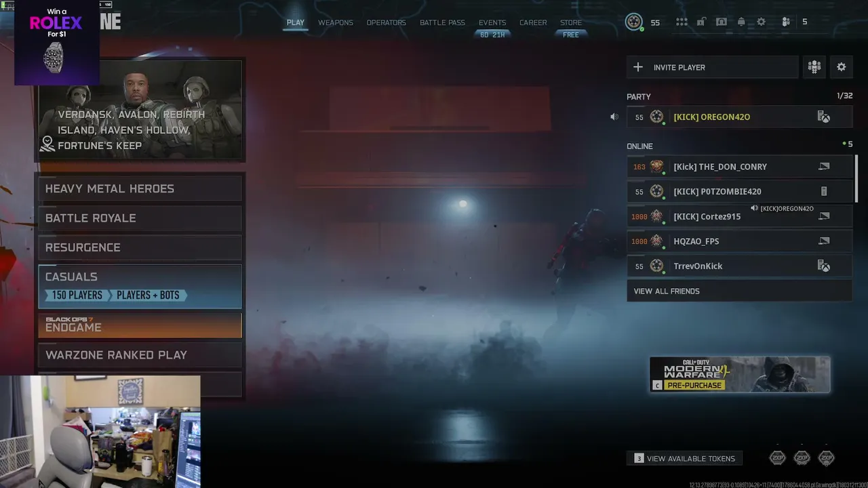Click rank emblem of P0TZOMBIE420
Viewport: 868px width, 488px height.
click(656, 192)
